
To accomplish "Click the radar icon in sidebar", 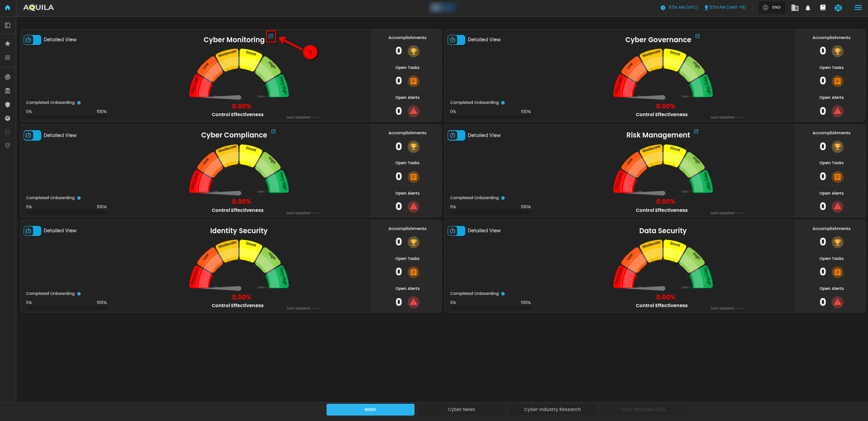I will click(8, 77).
